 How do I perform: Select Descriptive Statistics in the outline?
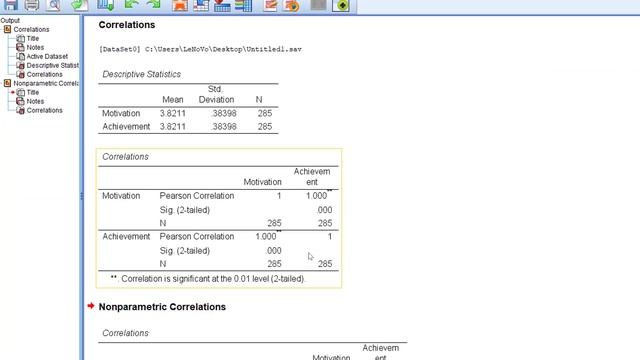[x=52, y=65]
